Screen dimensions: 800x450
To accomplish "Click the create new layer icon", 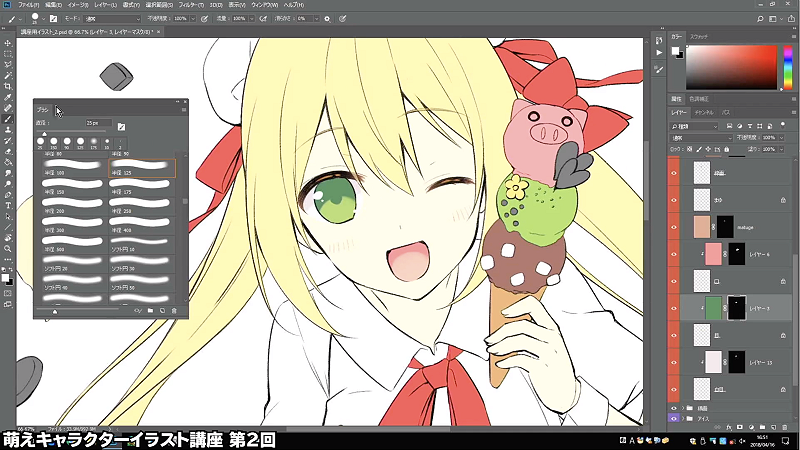I will pyautogui.click(x=773, y=427).
